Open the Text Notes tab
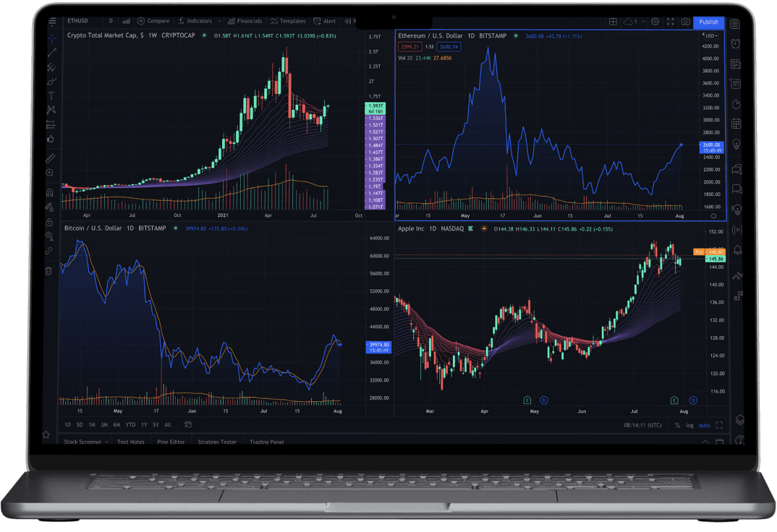 (x=131, y=442)
